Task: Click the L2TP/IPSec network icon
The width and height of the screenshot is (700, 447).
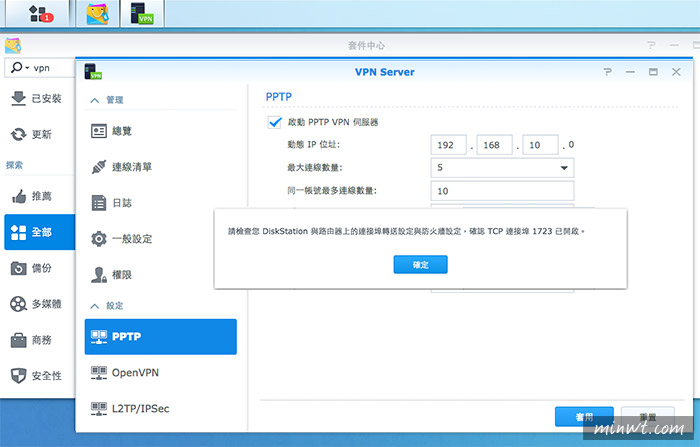Action: click(99, 409)
